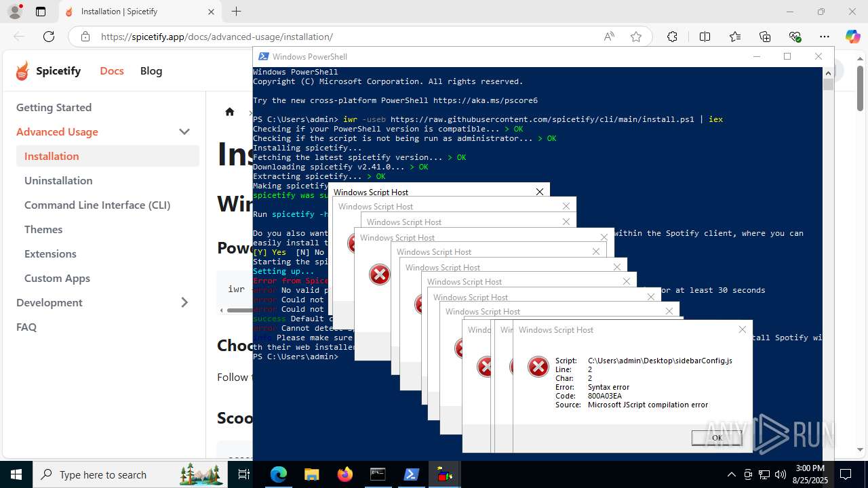Open File Explorer from taskbar
The image size is (868, 488).
pos(311,474)
